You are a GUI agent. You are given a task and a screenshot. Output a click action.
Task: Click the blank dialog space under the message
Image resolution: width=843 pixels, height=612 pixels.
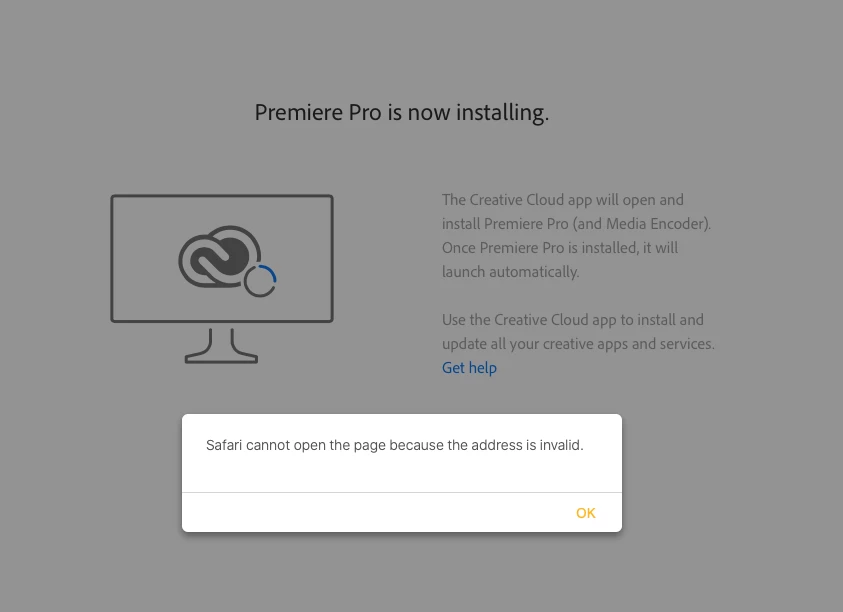click(402, 473)
